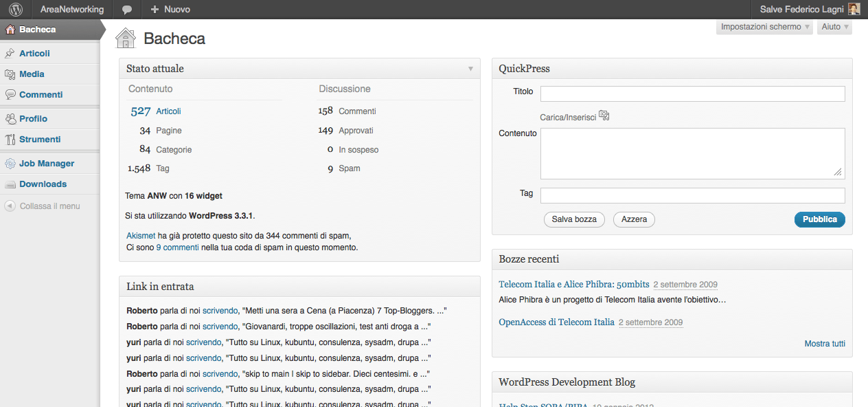Click the Bacheca house icon in sidebar
The height and width of the screenshot is (407, 868).
click(x=10, y=30)
